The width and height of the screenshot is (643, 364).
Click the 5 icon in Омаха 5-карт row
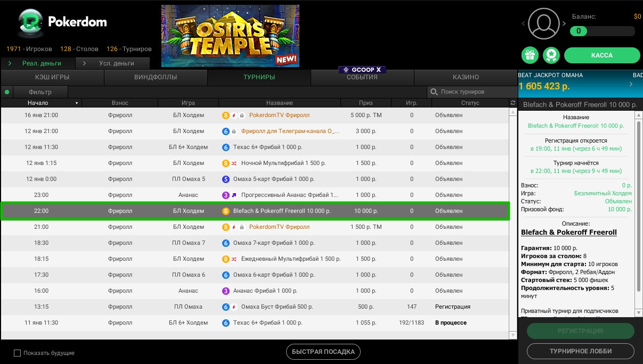click(226, 179)
